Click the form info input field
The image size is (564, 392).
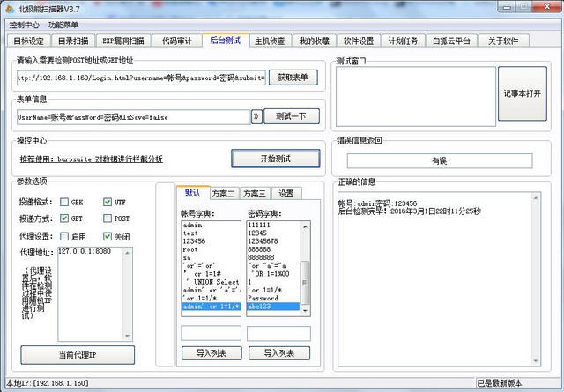coord(133,117)
